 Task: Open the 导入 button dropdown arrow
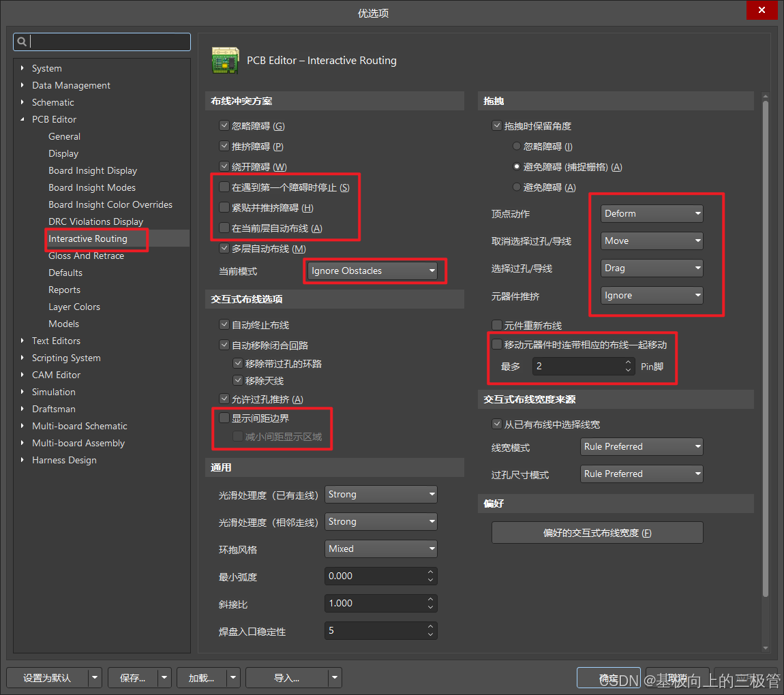click(x=335, y=678)
